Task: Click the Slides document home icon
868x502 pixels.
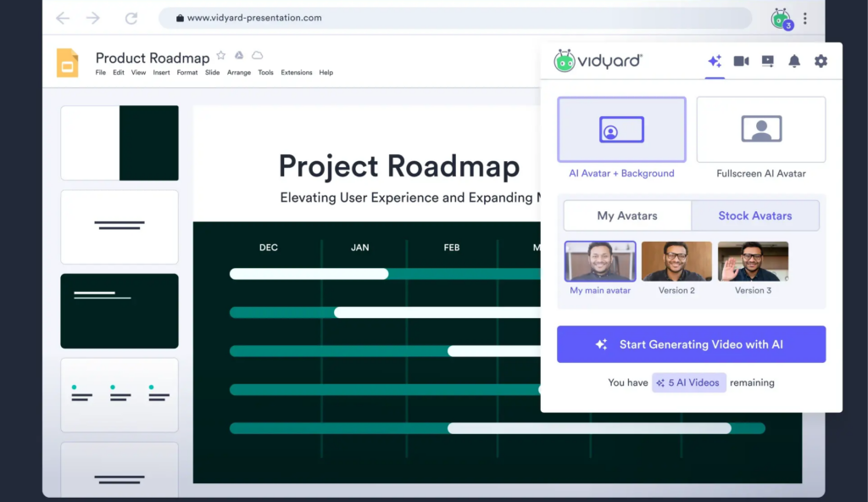Action: [x=68, y=63]
